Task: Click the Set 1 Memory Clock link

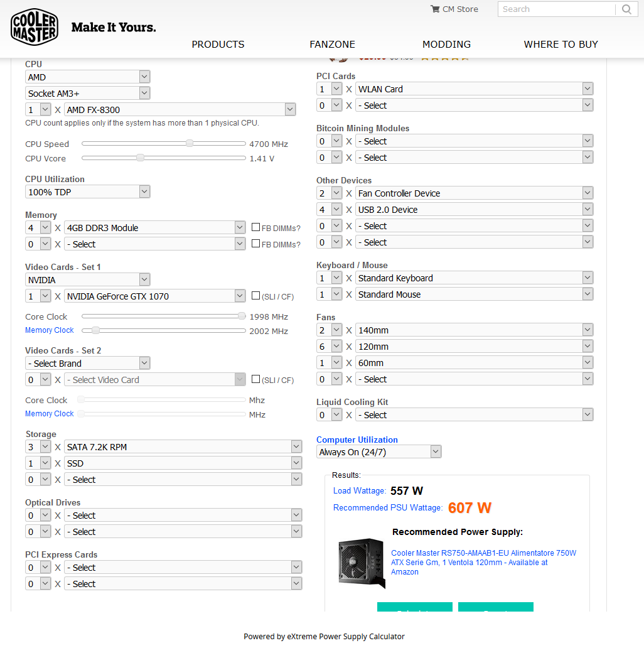Action: point(50,330)
